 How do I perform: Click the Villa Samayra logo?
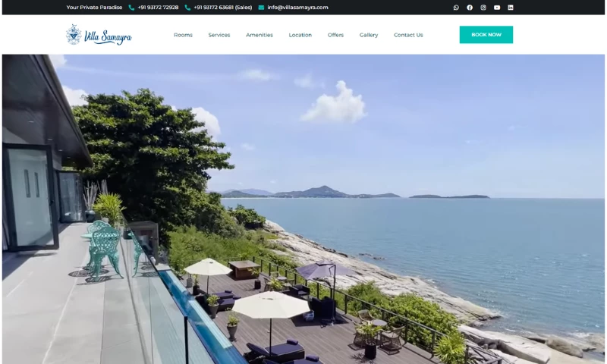pyautogui.click(x=99, y=35)
